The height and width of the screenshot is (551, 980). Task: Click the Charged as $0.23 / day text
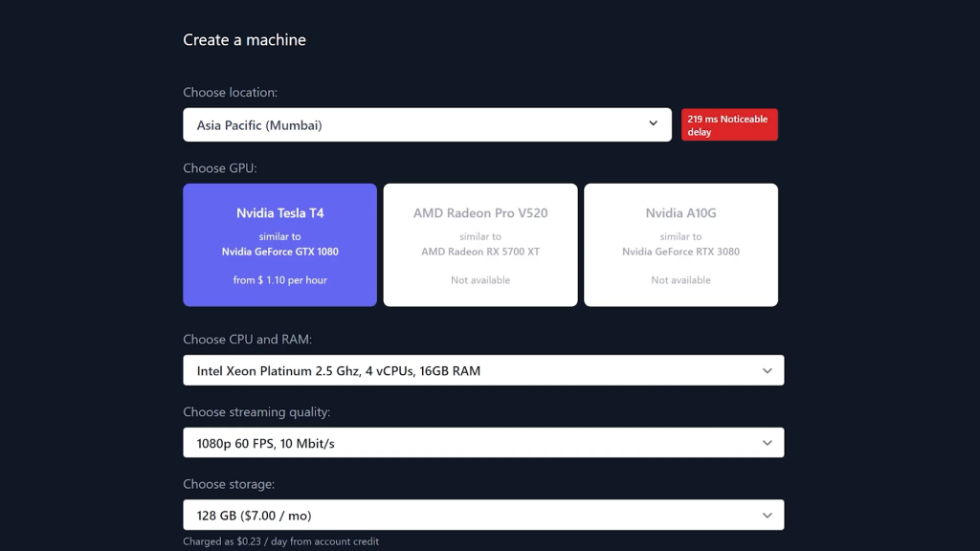[280, 541]
